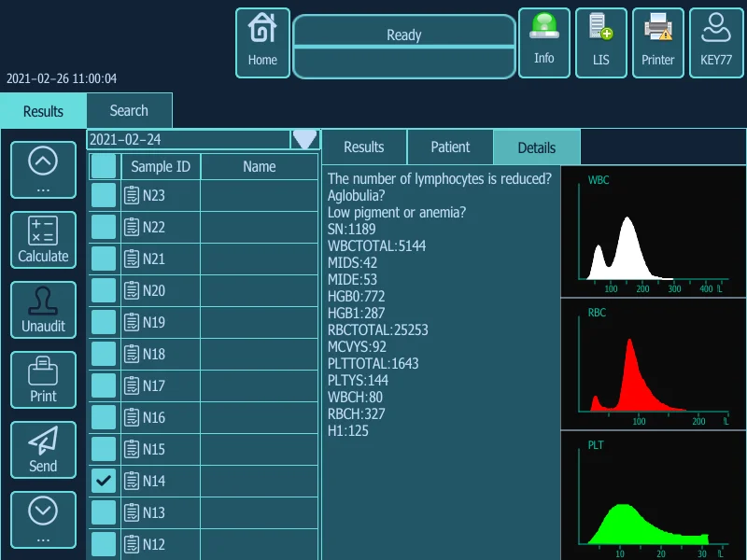Screen dimensions: 747x560
Task: Select the PLT histogram
Action: (x=654, y=496)
